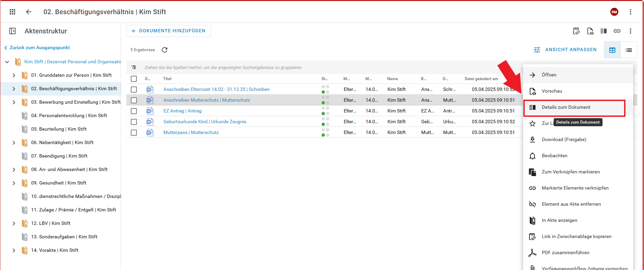Expand the 09. Gesundheit tree node
The width and height of the screenshot is (644, 270).
pos(14,183)
